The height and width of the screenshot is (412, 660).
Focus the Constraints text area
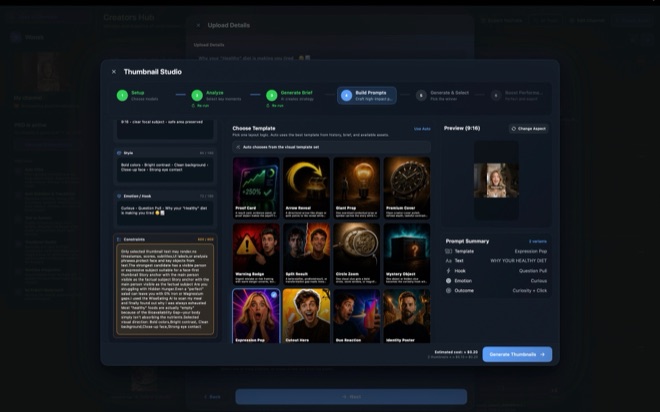[x=165, y=289]
